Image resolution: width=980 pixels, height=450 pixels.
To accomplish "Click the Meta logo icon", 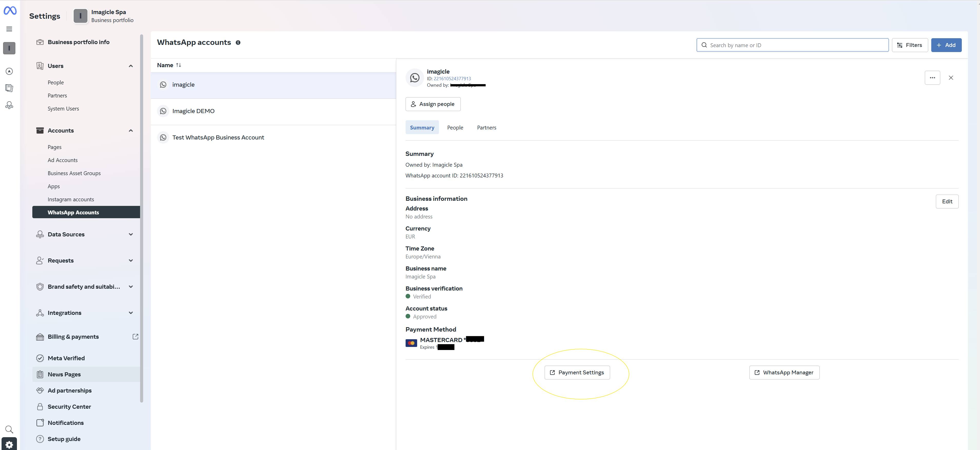I will 10,11.
